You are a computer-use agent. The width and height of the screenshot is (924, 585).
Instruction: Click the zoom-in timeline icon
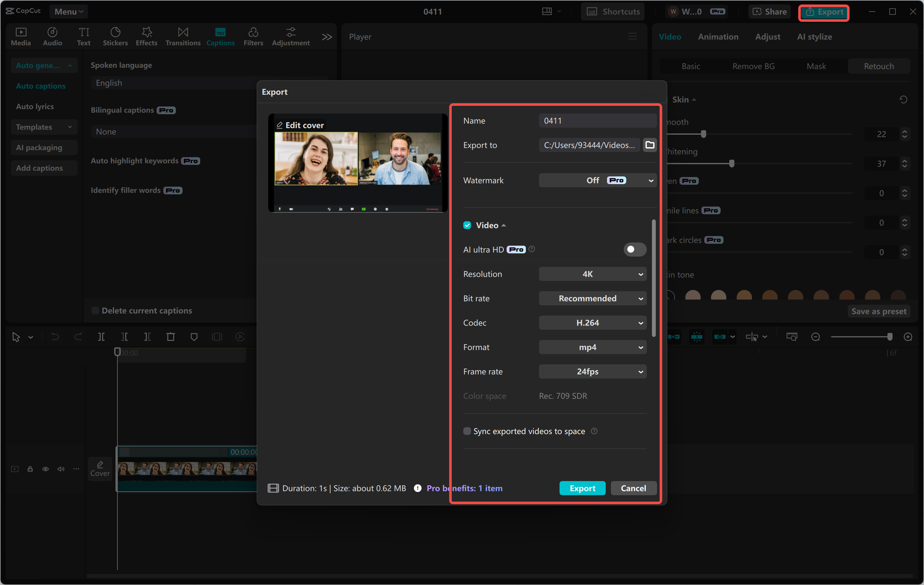click(x=908, y=337)
